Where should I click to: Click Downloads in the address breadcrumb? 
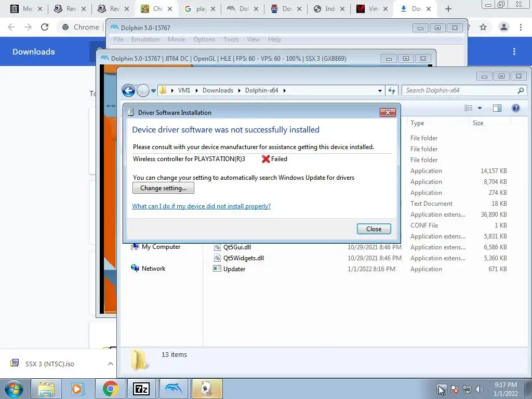(x=218, y=90)
